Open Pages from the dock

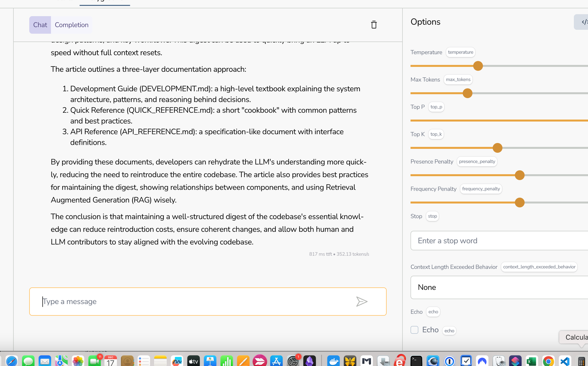pyautogui.click(x=243, y=361)
